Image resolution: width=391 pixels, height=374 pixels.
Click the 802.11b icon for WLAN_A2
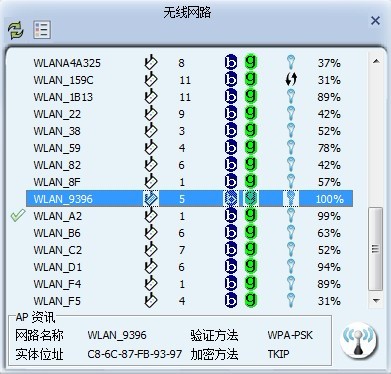[231, 215]
